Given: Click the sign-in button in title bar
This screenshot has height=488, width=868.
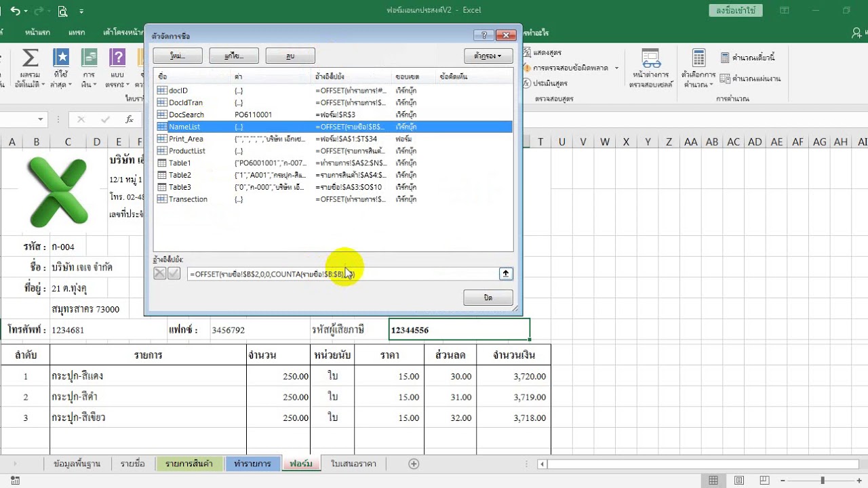Looking at the screenshot, I should point(736,11).
